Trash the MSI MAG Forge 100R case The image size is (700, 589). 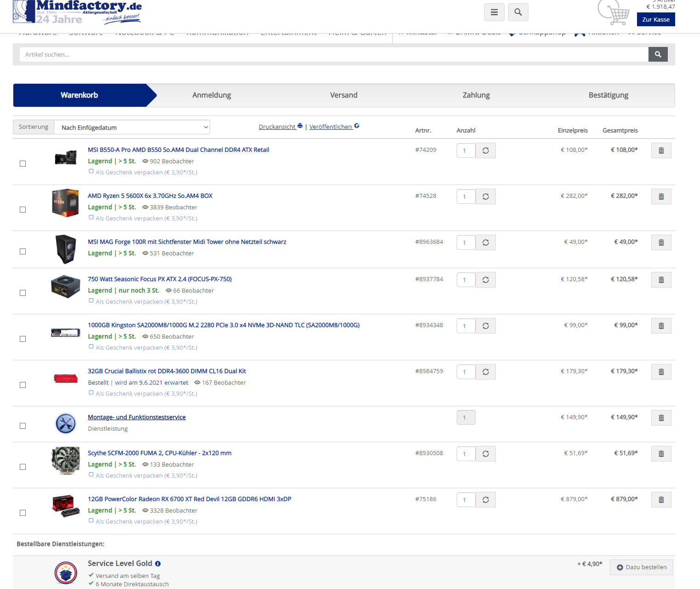point(661,243)
